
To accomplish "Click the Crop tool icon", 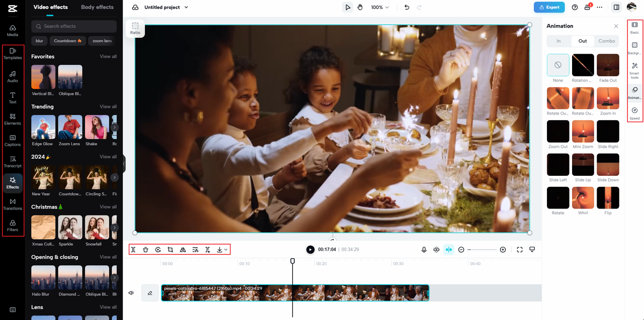I will point(170,250).
